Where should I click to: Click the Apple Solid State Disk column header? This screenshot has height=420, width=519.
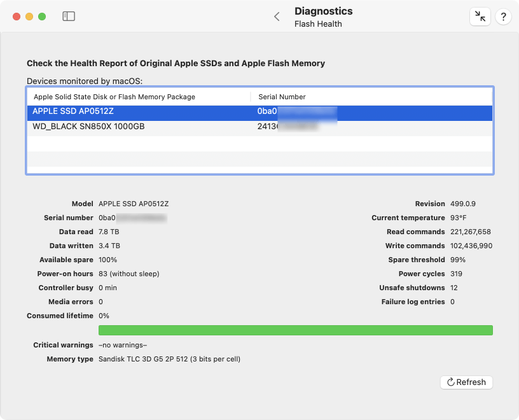pos(114,97)
